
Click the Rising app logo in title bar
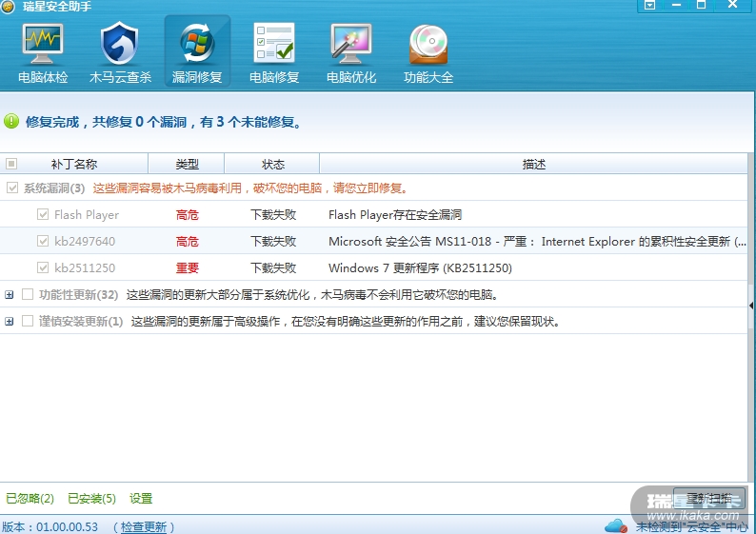point(8,7)
